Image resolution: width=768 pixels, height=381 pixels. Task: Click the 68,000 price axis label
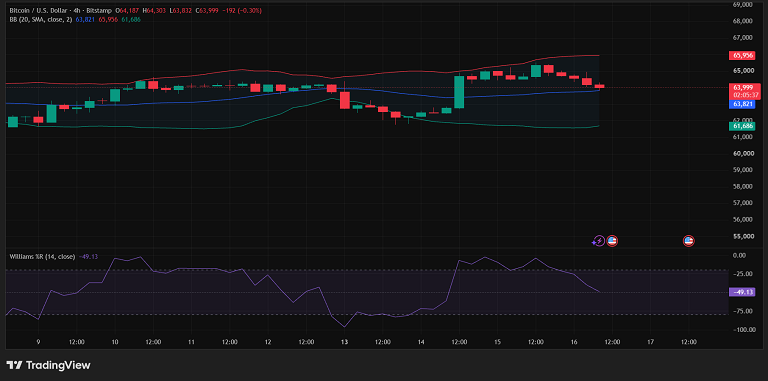744,21
